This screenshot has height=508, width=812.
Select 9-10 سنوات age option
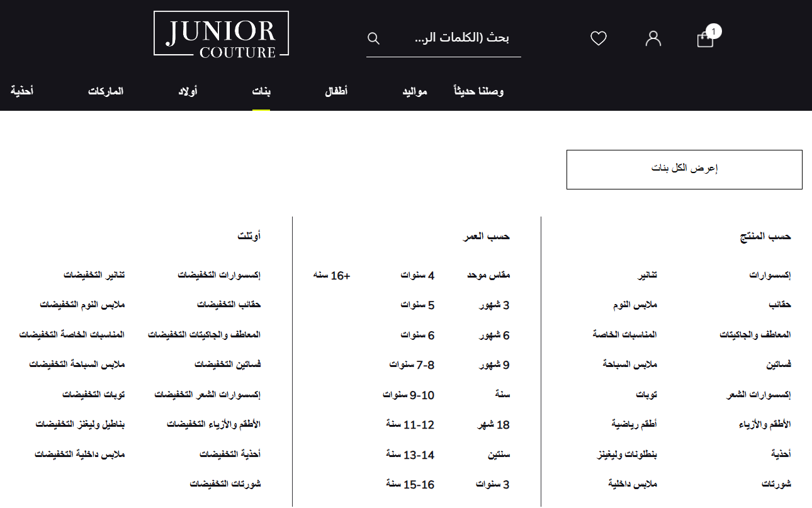[x=409, y=395]
